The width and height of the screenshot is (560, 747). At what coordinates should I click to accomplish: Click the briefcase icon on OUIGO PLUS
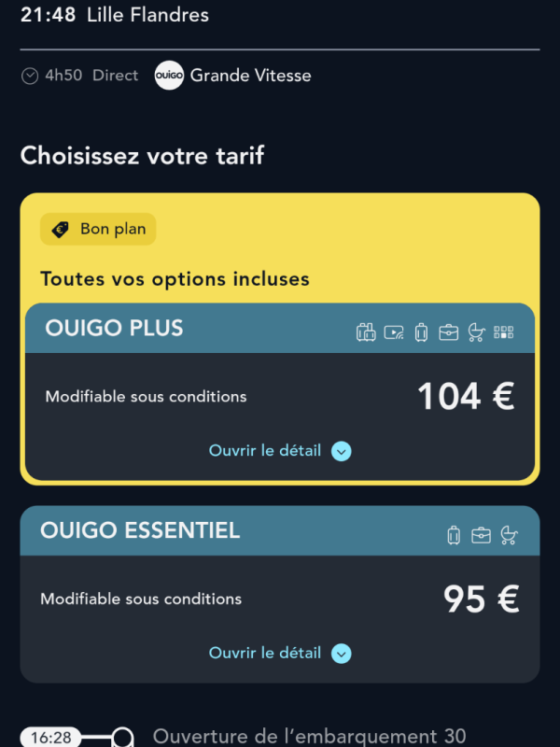tap(449, 331)
